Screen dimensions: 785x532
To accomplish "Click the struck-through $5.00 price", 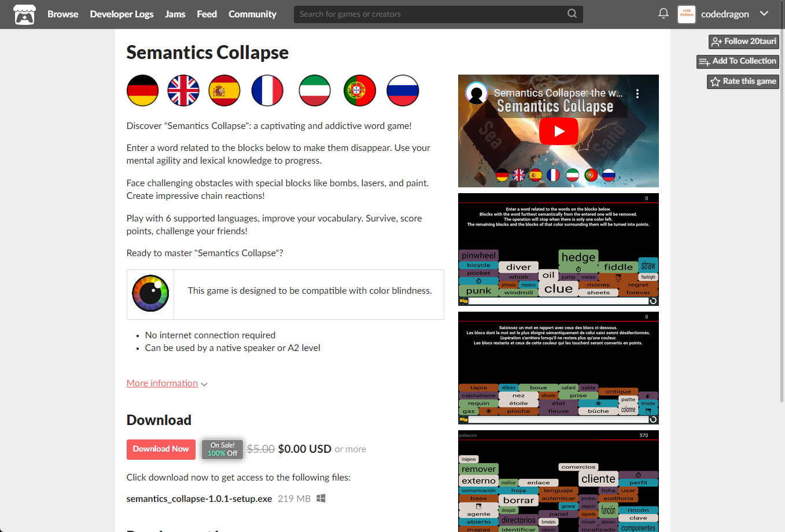I will click(x=261, y=449).
